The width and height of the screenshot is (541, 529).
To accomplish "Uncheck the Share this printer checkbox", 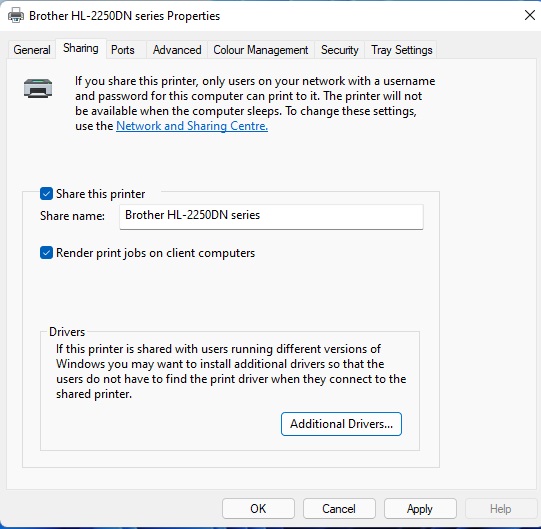I will point(46,194).
